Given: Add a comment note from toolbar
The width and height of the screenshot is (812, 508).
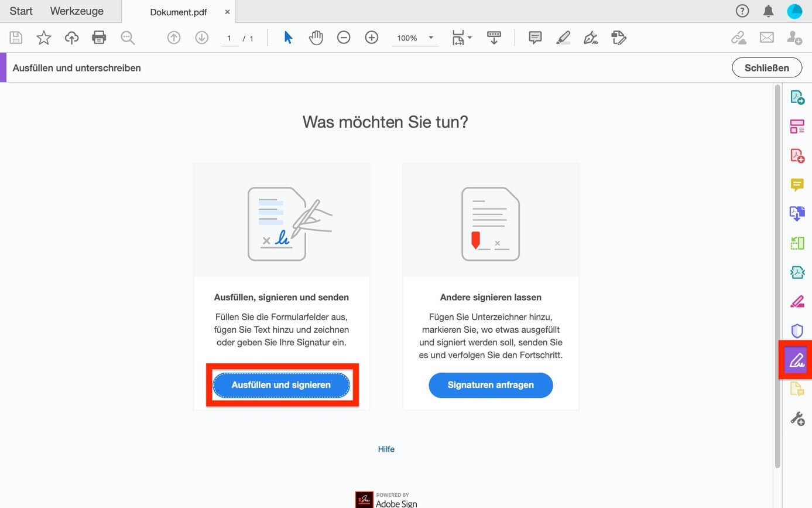Looking at the screenshot, I should [535, 38].
